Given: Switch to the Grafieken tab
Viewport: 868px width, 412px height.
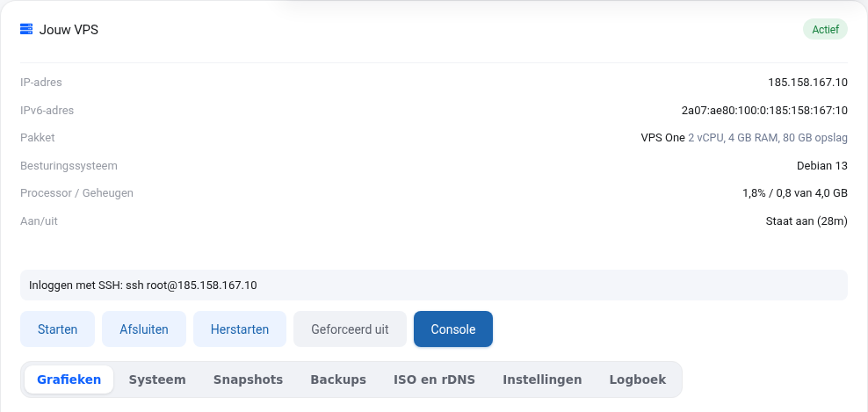Looking at the screenshot, I should coord(69,379).
